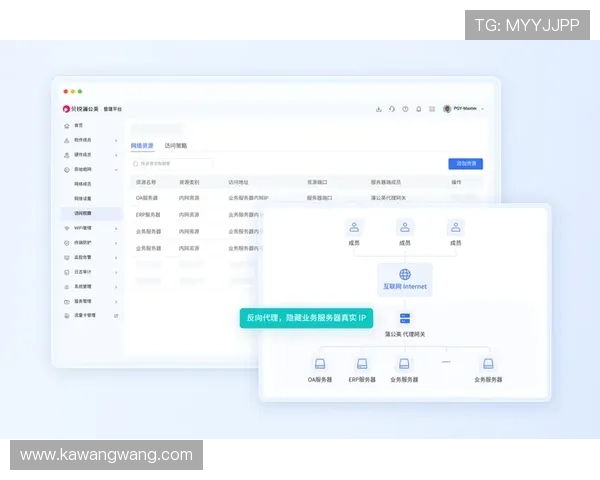The height and width of the screenshot is (480, 600).
Task: Click the red logo in the header
Action: (66, 109)
